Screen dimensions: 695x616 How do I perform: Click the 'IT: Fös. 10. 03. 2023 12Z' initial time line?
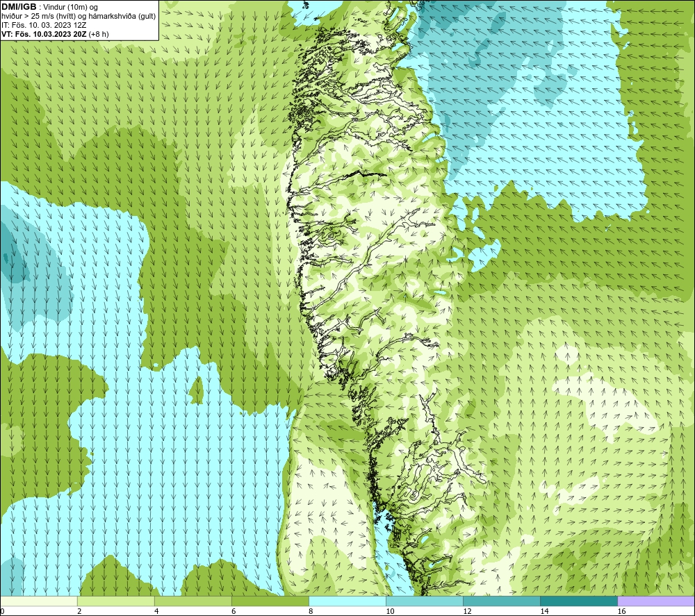click(x=44, y=25)
